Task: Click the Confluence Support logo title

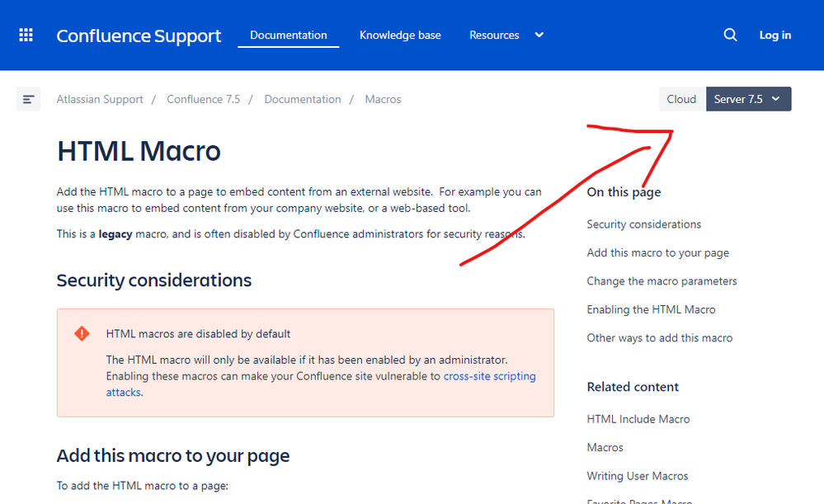Action: click(139, 35)
